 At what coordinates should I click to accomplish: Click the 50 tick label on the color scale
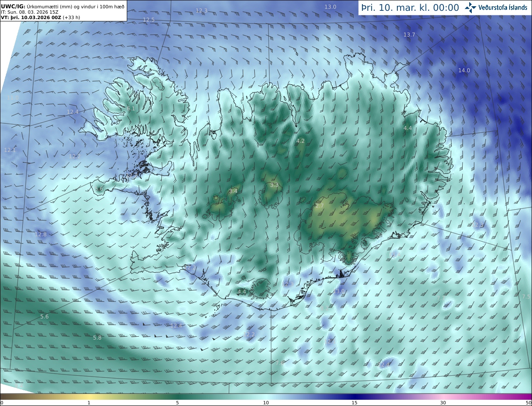(529, 403)
